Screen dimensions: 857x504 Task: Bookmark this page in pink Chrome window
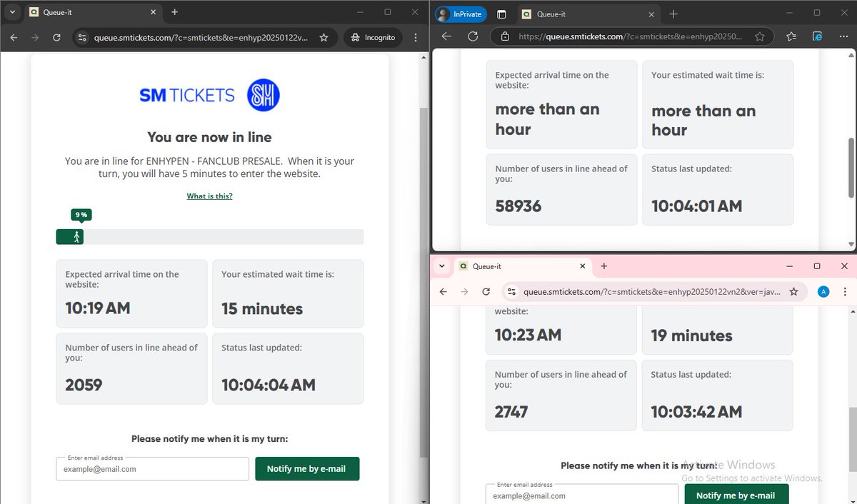click(x=793, y=291)
